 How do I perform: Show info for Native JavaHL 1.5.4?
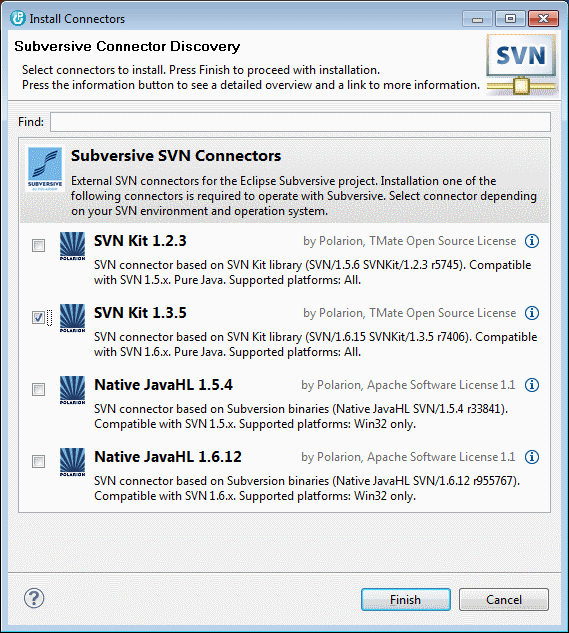pos(531,385)
